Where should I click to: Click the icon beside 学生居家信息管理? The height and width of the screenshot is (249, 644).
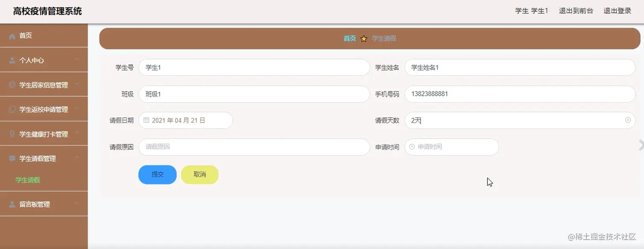(11, 85)
